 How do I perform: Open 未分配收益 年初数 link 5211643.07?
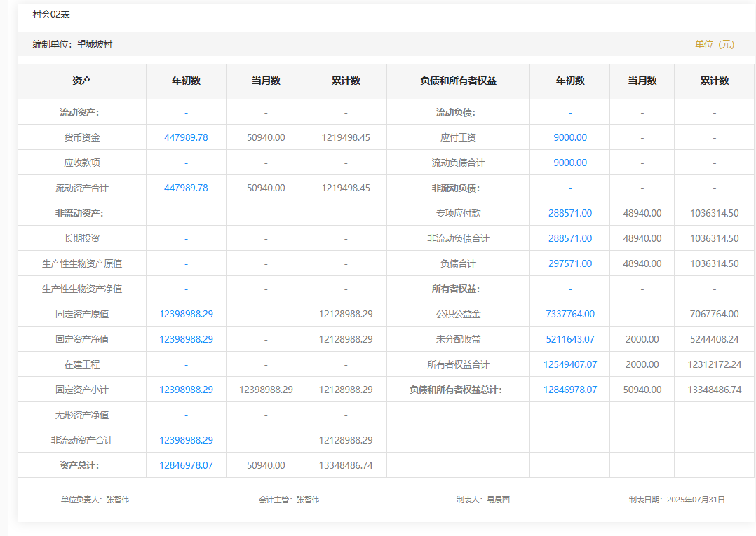pyautogui.click(x=569, y=339)
